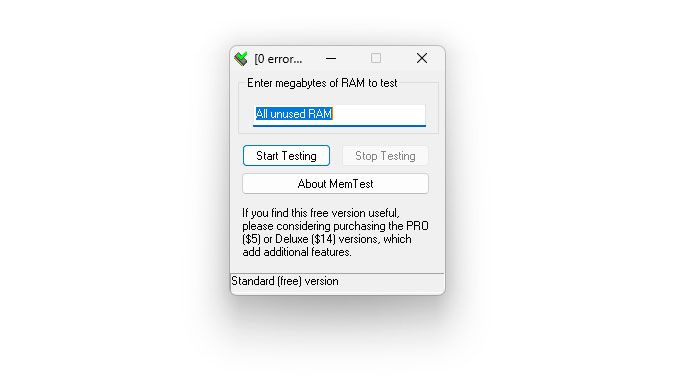Viewport: 677px width, 381px height.
Task: Close the MemTest window
Action: 422,58
